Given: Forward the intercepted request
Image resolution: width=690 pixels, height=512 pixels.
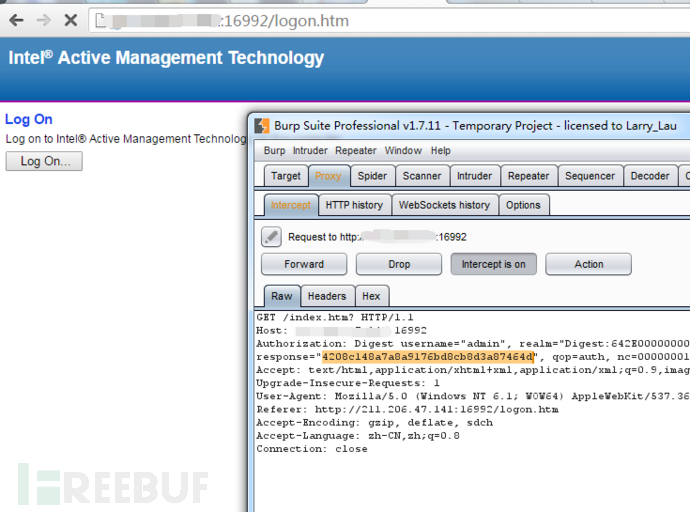Looking at the screenshot, I should tap(304, 264).
